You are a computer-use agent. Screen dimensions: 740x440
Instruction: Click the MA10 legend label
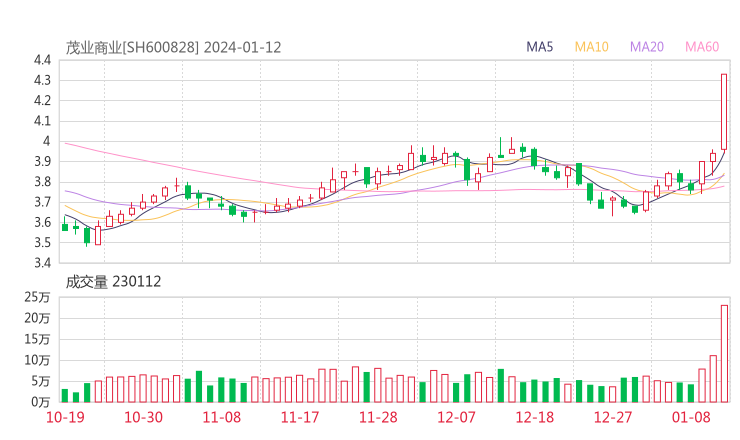click(591, 47)
